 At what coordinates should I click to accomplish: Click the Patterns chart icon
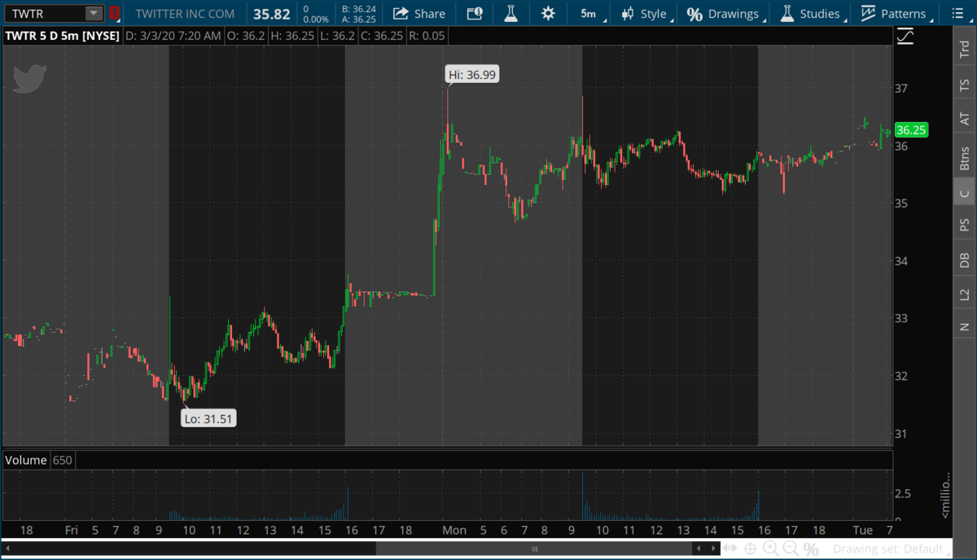(x=868, y=14)
